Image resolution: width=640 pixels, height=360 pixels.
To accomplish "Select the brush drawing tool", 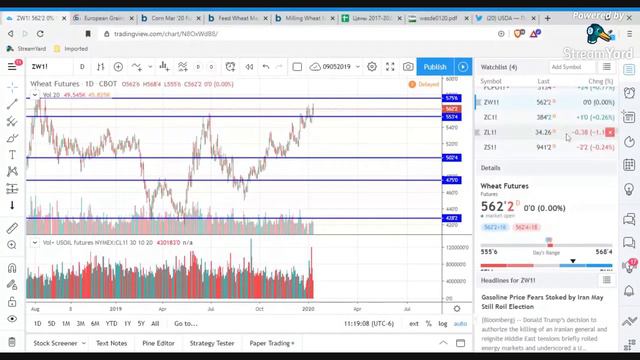I will 12,138.
